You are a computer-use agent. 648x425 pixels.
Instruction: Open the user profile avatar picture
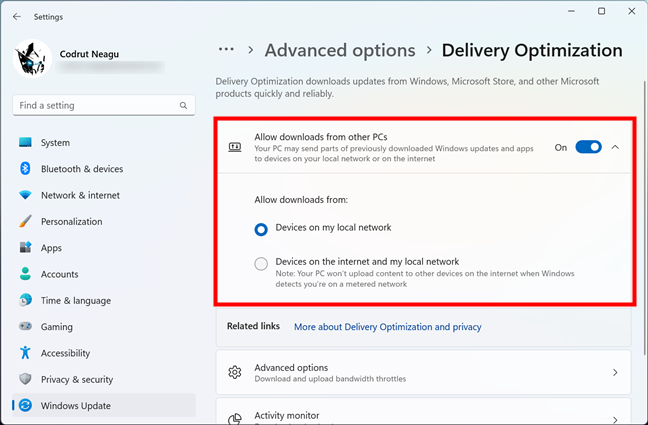pyautogui.click(x=32, y=58)
